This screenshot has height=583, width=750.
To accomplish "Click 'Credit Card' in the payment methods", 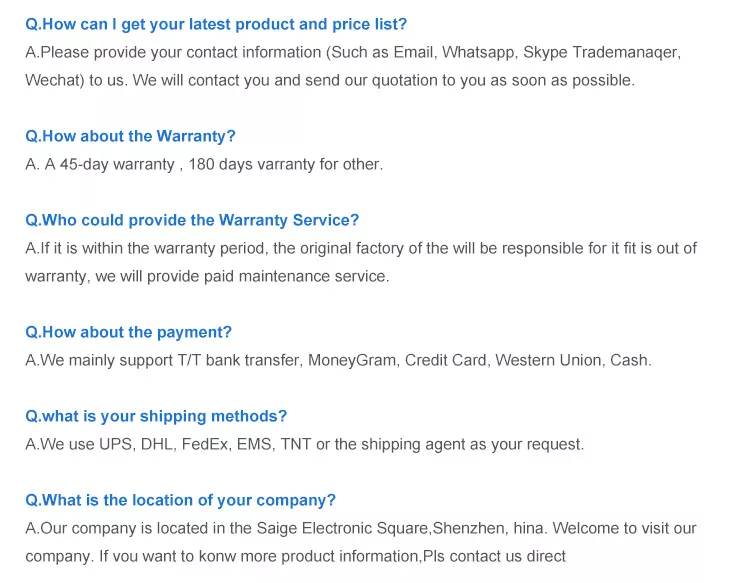I will click(x=445, y=360).
